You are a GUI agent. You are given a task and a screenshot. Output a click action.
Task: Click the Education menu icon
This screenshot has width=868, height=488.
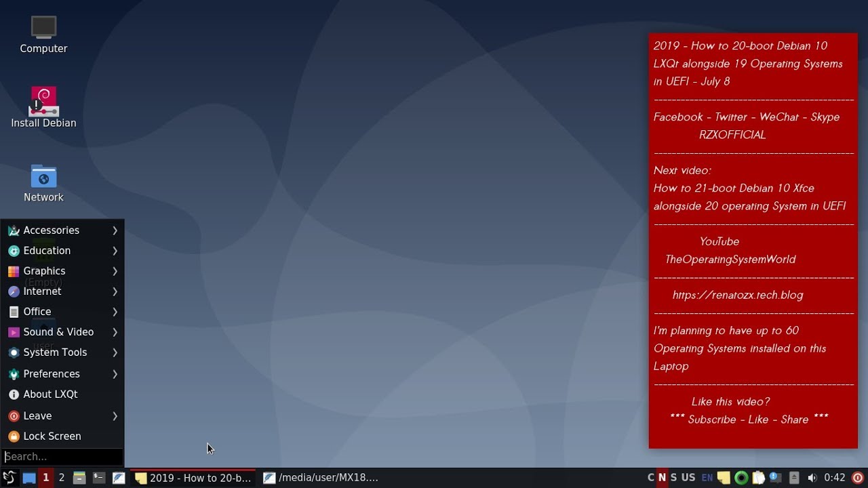coord(14,251)
